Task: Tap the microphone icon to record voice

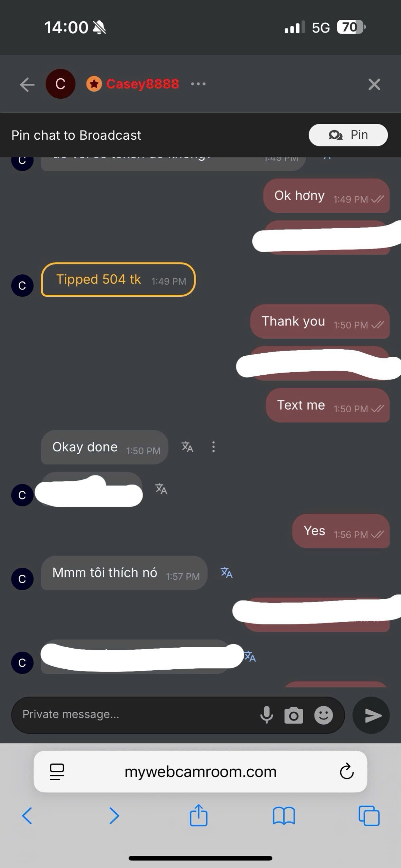Action: (267, 715)
